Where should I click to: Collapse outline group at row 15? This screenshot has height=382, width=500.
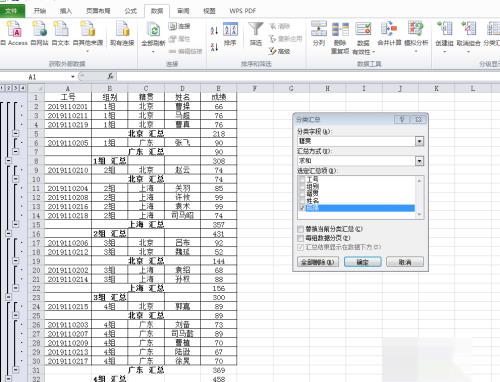(15, 224)
